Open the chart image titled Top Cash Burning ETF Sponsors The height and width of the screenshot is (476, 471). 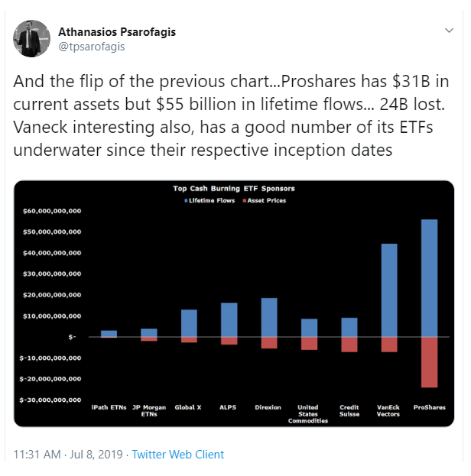click(x=234, y=303)
